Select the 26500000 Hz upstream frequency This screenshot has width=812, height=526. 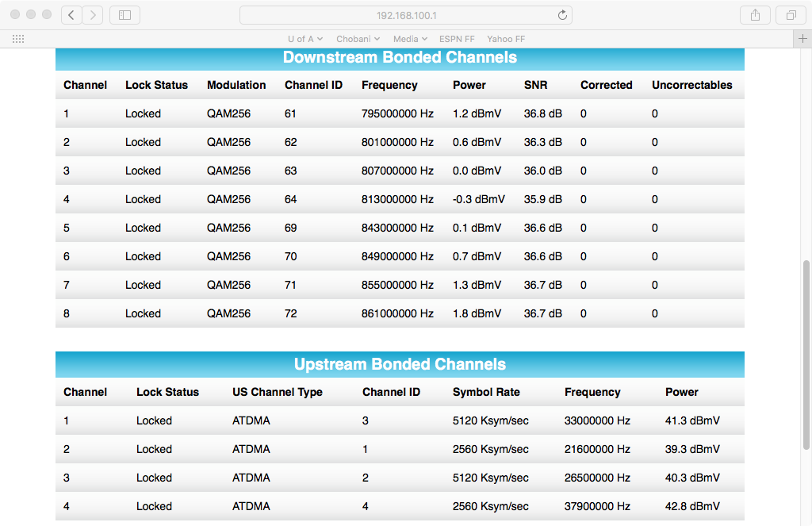point(597,478)
